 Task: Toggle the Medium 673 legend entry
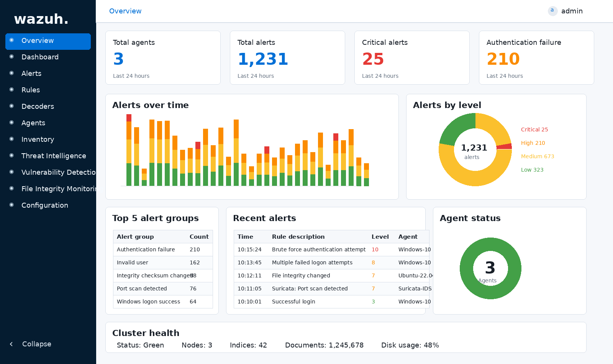[538, 156]
